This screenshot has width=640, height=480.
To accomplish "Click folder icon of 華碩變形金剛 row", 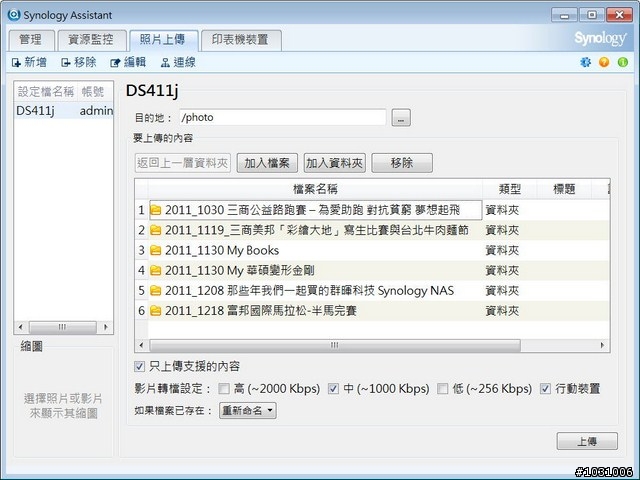I will click(x=156, y=270).
